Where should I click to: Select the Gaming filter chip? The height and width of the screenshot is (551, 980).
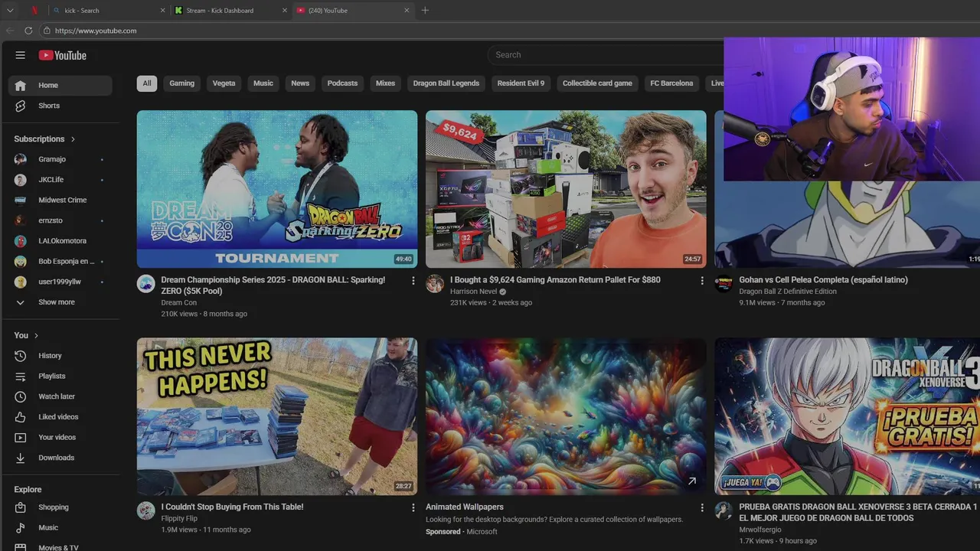coord(181,83)
